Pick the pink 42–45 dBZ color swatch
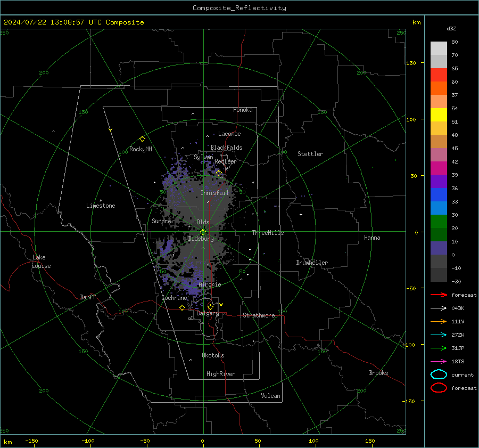 [x=439, y=154]
